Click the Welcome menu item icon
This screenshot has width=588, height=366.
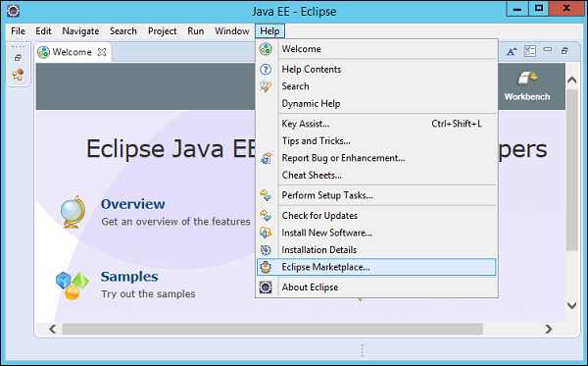[266, 49]
